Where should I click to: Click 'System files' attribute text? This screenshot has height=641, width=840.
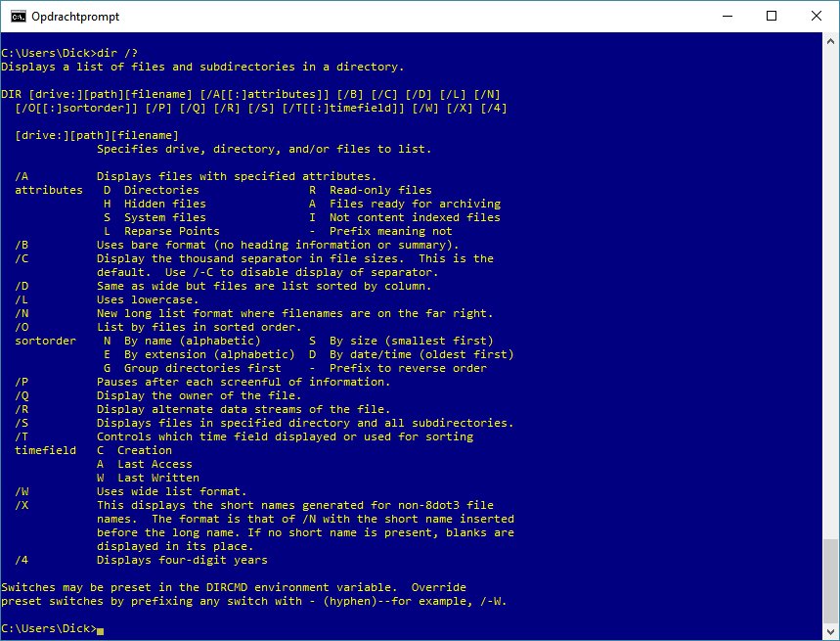click(x=165, y=217)
